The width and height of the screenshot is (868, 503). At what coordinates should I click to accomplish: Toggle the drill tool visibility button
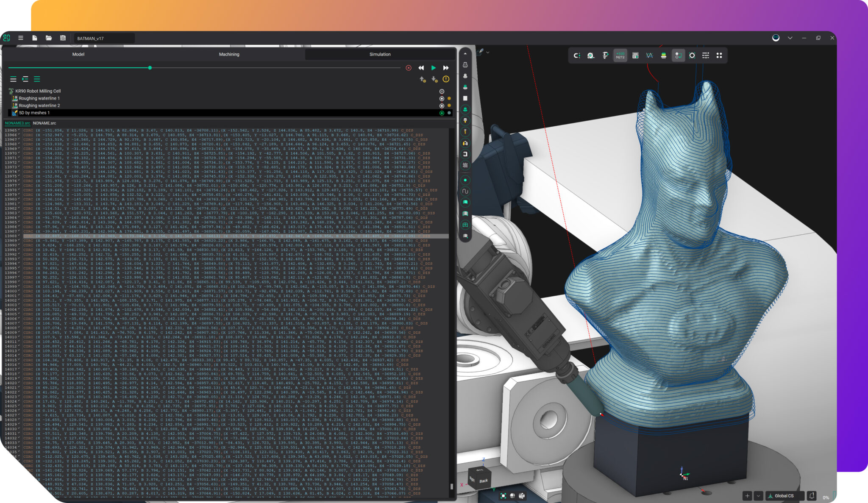click(x=465, y=132)
